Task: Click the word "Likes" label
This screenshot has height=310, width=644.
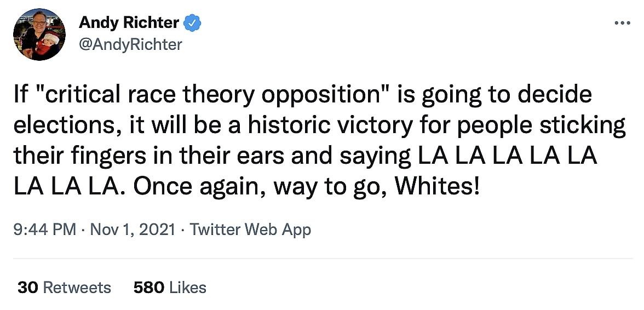Action: (x=188, y=288)
